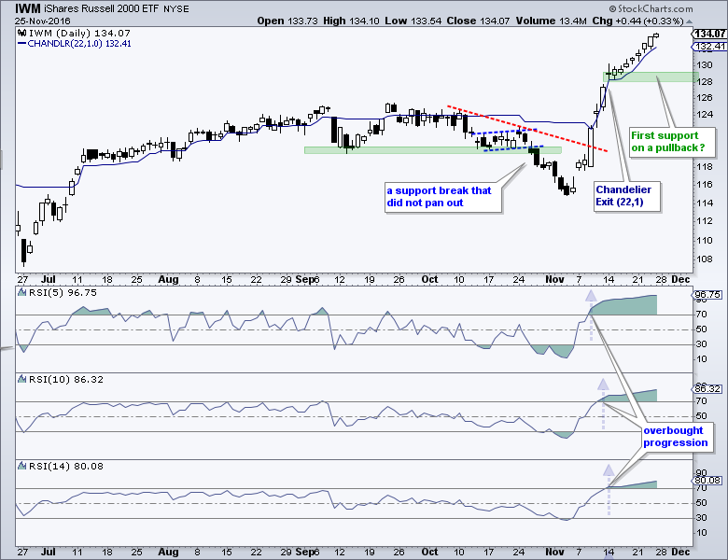Image resolution: width=728 pixels, height=560 pixels.
Task: Click the 'RSI(14) 80.08' label
Action: [66, 467]
